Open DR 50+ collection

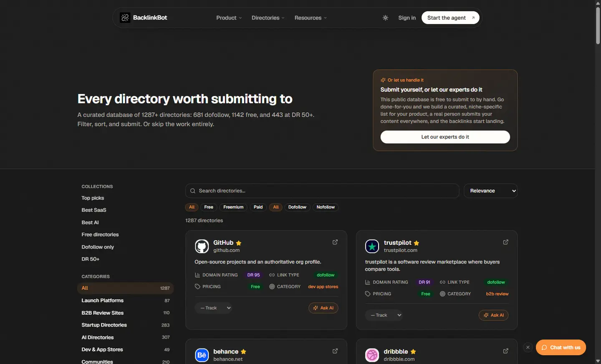(91, 259)
